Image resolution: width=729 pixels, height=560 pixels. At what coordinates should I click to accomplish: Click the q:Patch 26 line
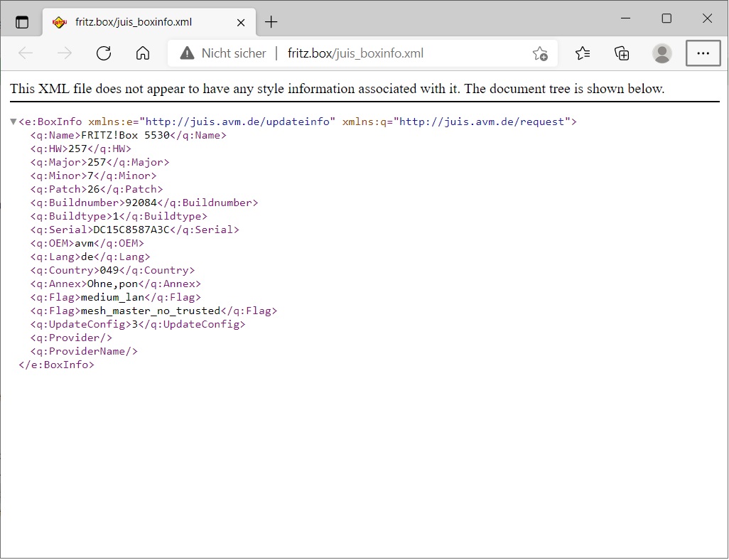[x=97, y=189]
